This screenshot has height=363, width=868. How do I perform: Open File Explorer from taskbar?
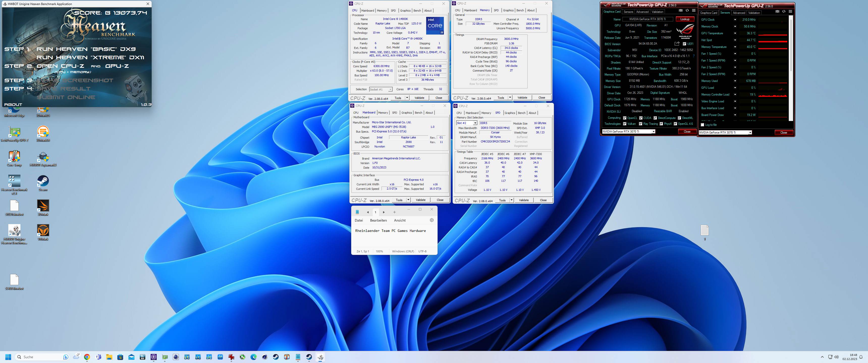(x=109, y=357)
